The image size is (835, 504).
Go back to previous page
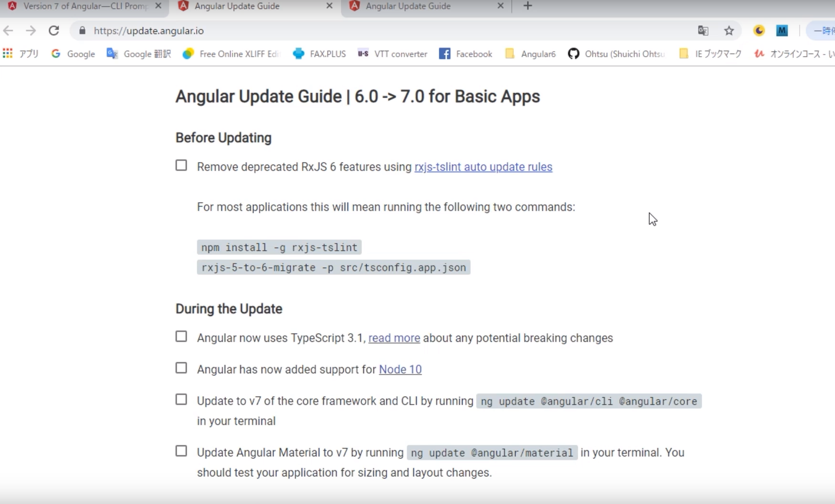[8, 31]
